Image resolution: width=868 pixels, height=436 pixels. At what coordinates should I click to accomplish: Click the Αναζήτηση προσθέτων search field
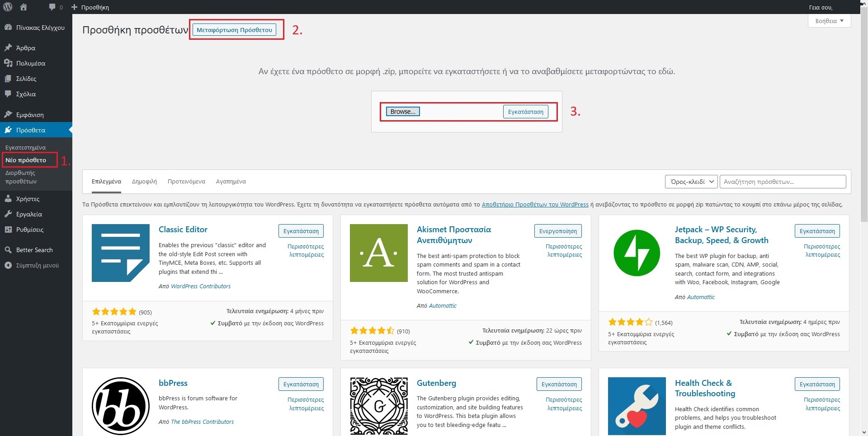(783, 182)
